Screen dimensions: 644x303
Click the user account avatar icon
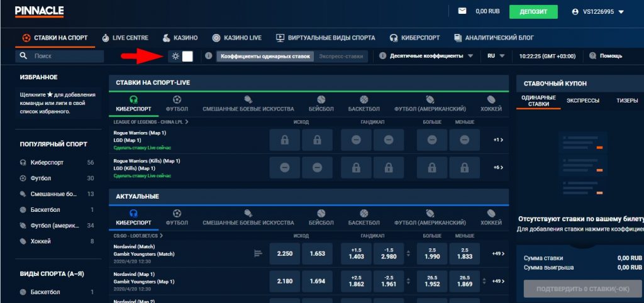click(x=575, y=12)
